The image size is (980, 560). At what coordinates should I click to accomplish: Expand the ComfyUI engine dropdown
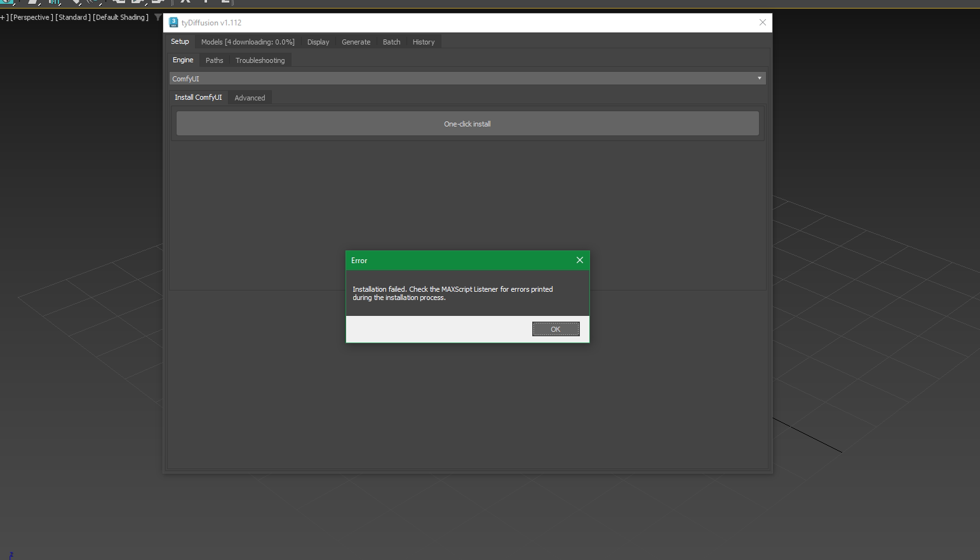point(467,78)
